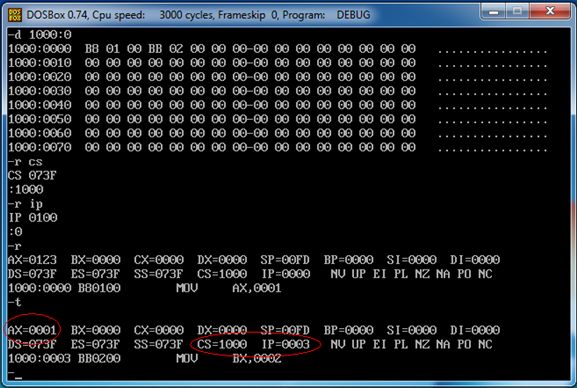The height and width of the screenshot is (388, 577).
Task: Click the circled 'CS=1000' register value
Action: 222,345
